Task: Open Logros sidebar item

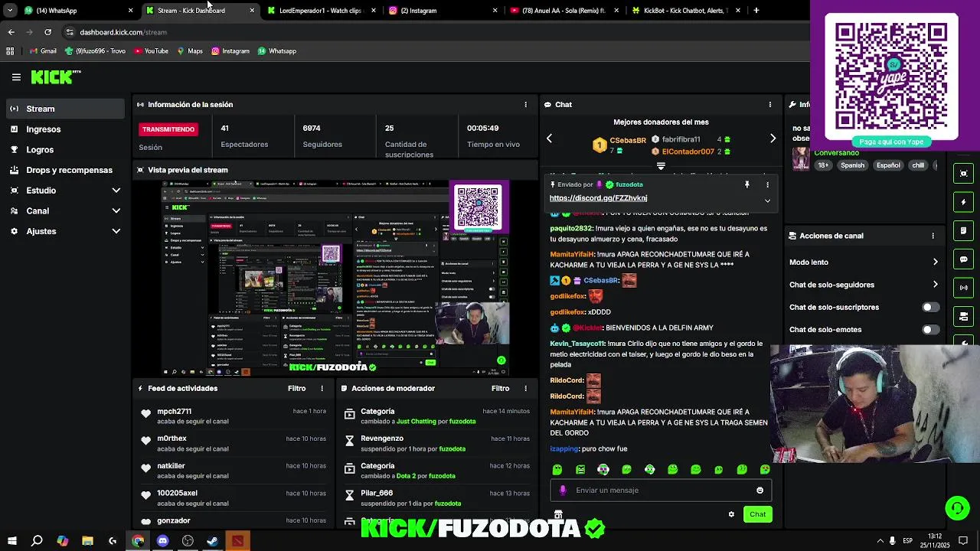Action: 65,150
